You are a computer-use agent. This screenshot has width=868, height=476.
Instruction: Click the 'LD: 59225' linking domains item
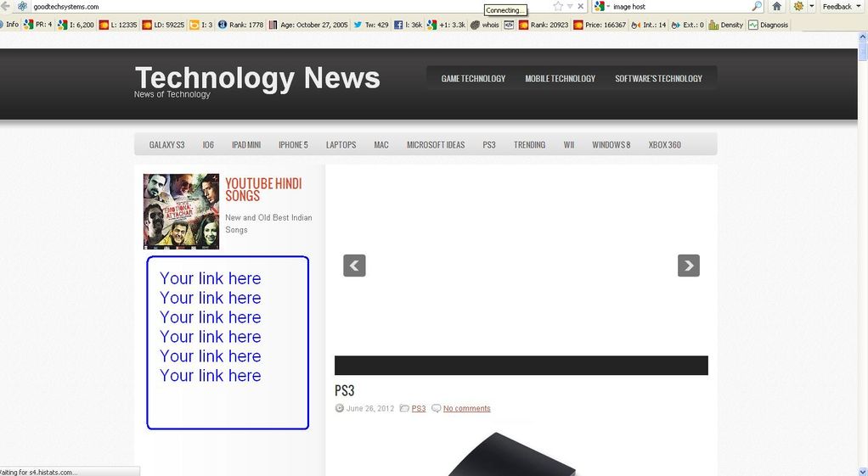[163, 25]
